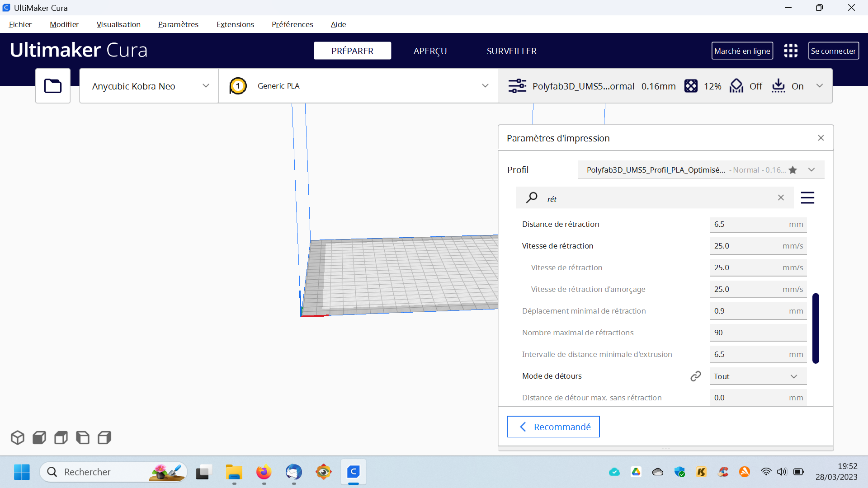This screenshot has height=488, width=868.
Task: Open Fichier menu
Action: point(20,24)
